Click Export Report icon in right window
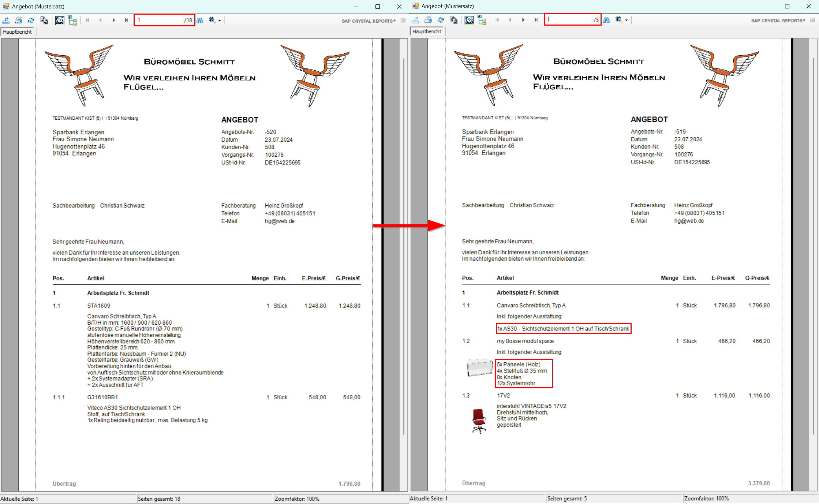This screenshot has width=819, height=504. (416, 20)
